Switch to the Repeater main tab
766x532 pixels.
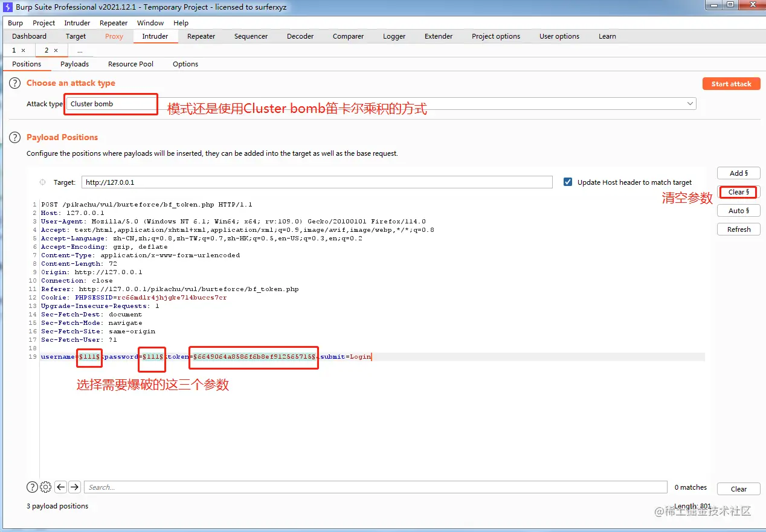[201, 36]
